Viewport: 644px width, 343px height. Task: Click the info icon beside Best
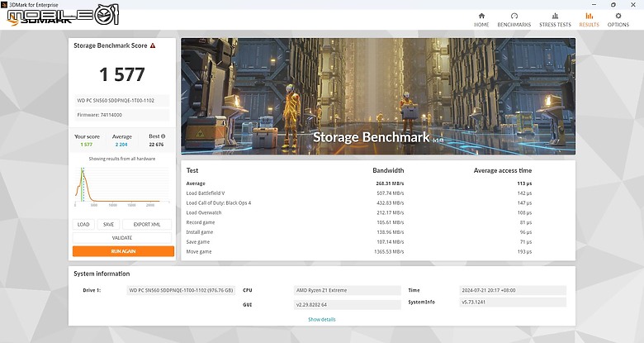point(163,136)
